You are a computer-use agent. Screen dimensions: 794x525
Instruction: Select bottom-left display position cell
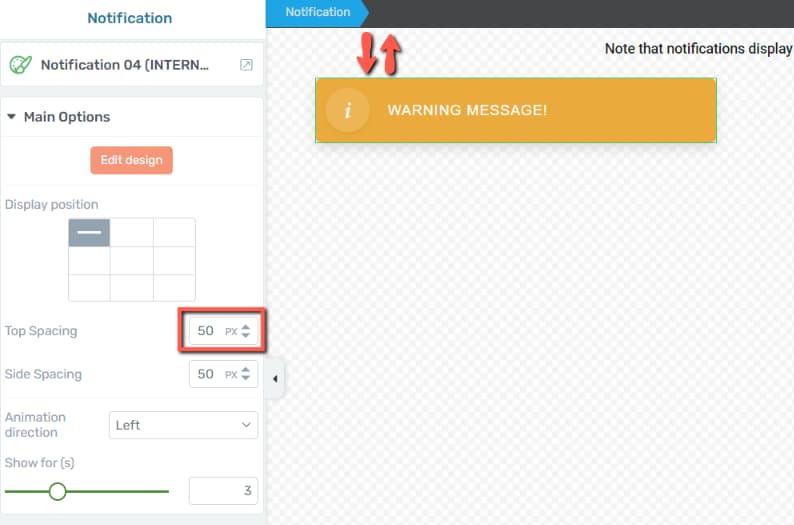(x=89, y=288)
